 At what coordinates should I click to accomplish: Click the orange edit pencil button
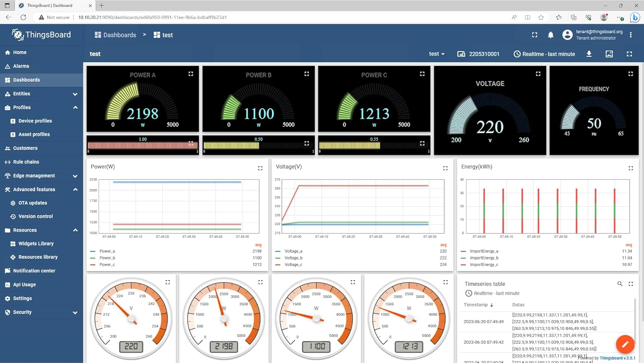click(625, 344)
